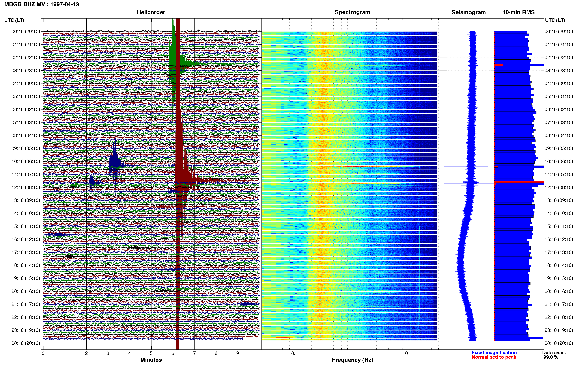
Task: Click the '0.1' frequency tick label
Action: coord(295,353)
